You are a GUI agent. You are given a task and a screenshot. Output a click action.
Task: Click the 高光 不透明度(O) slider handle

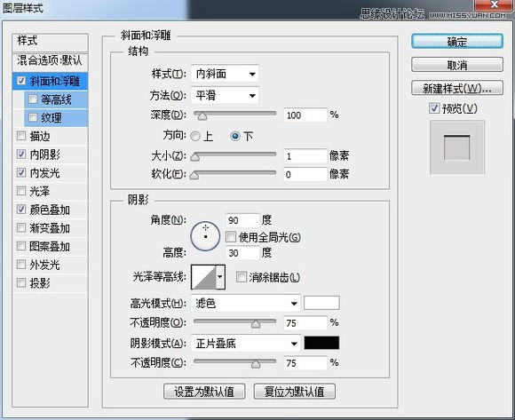click(256, 324)
